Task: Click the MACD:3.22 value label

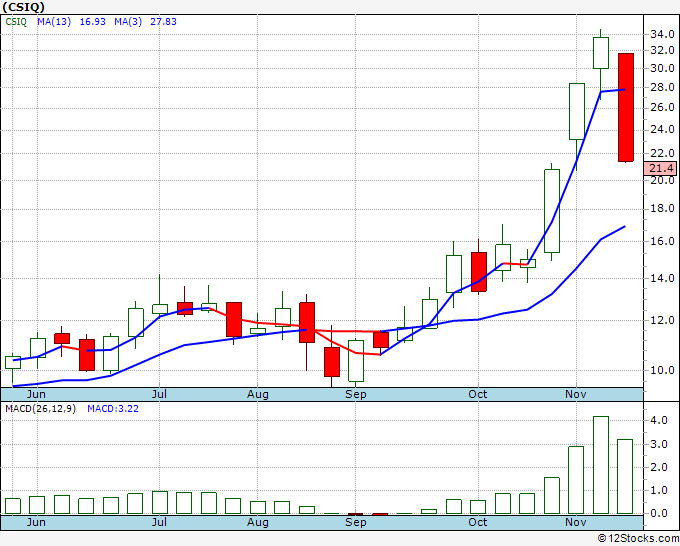Action: pos(113,409)
